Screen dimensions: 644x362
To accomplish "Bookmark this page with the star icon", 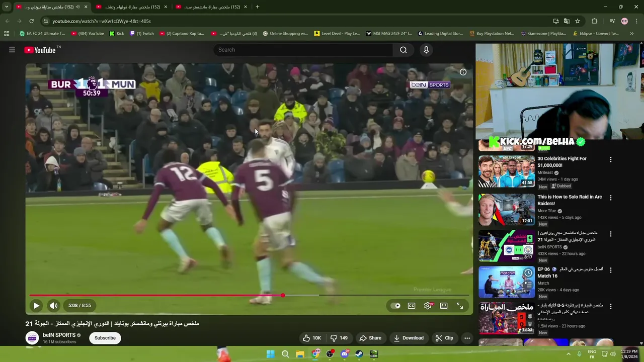I will pyautogui.click(x=578, y=21).
